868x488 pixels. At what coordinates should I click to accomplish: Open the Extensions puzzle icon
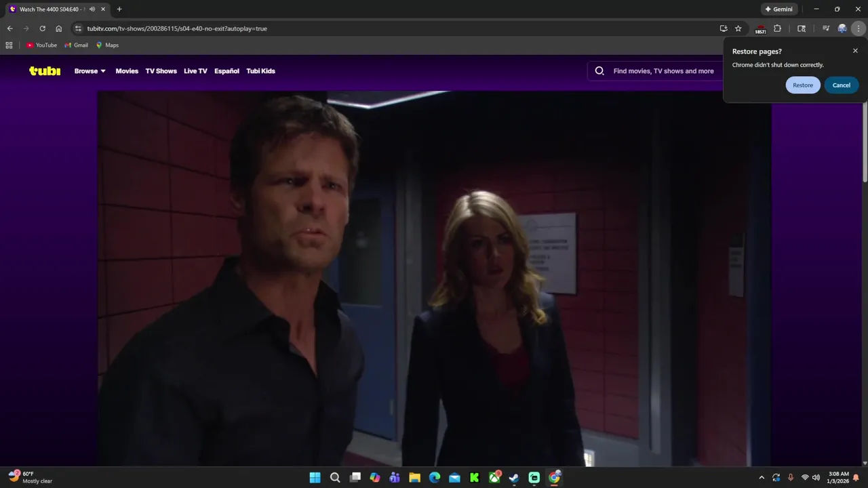tap(778, 28)
